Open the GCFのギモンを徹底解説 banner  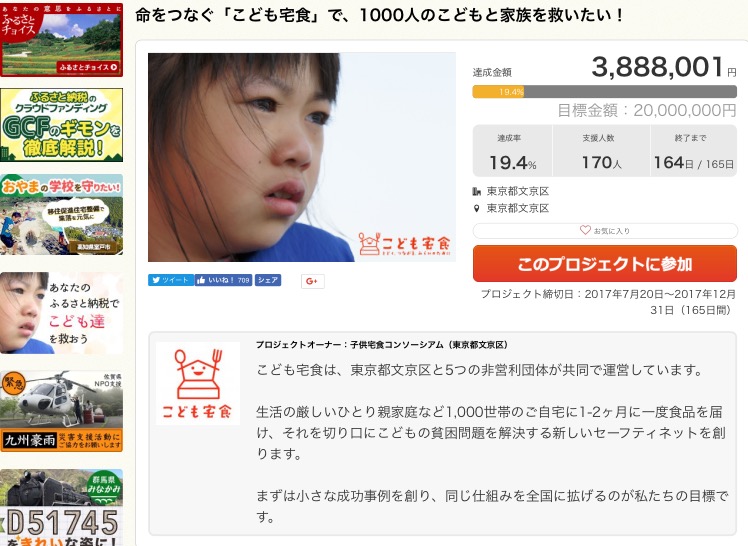click(62, 125)
